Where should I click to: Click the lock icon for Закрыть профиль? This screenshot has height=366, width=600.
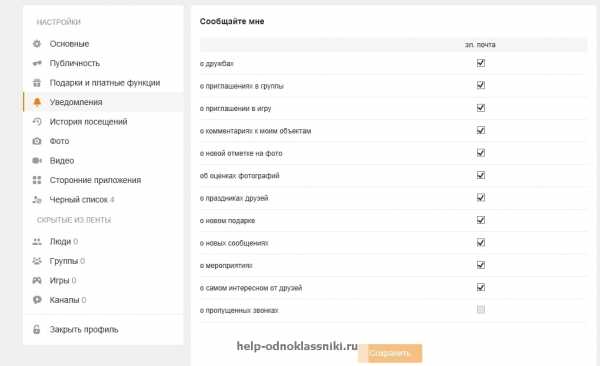36,329
